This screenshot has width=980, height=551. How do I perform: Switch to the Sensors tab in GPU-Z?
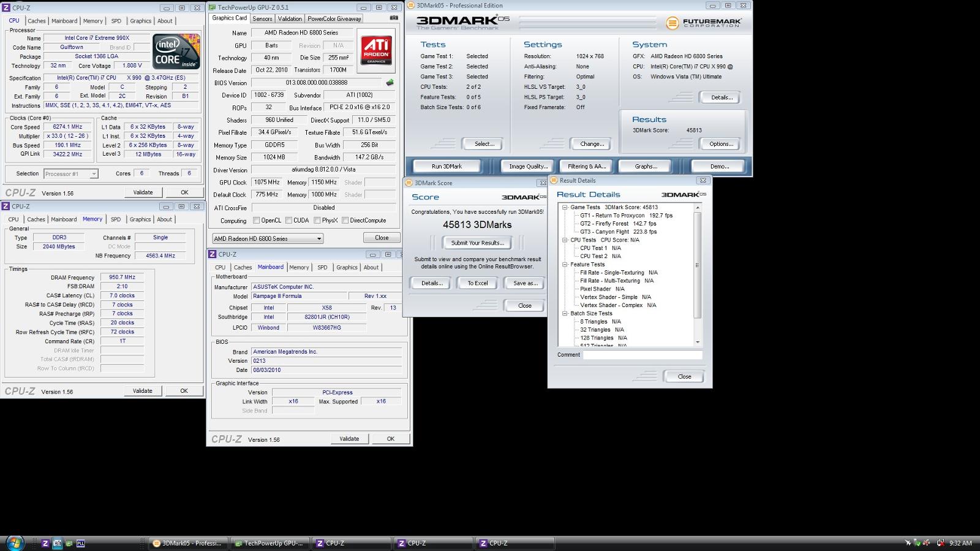pyautogui.click(x=262, y=19)
